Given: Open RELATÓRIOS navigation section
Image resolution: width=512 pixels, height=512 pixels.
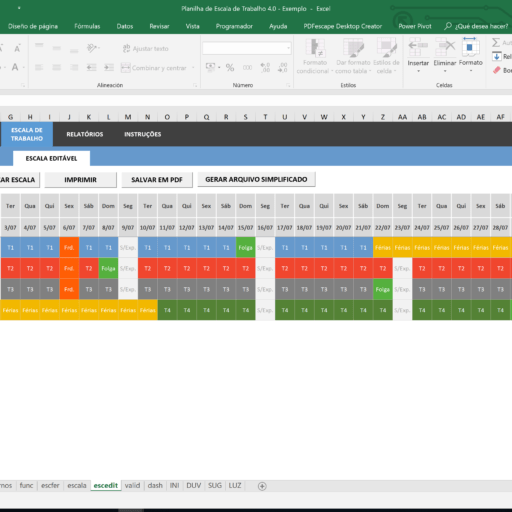Looking at the screenshot, I should tap(85, 134).
